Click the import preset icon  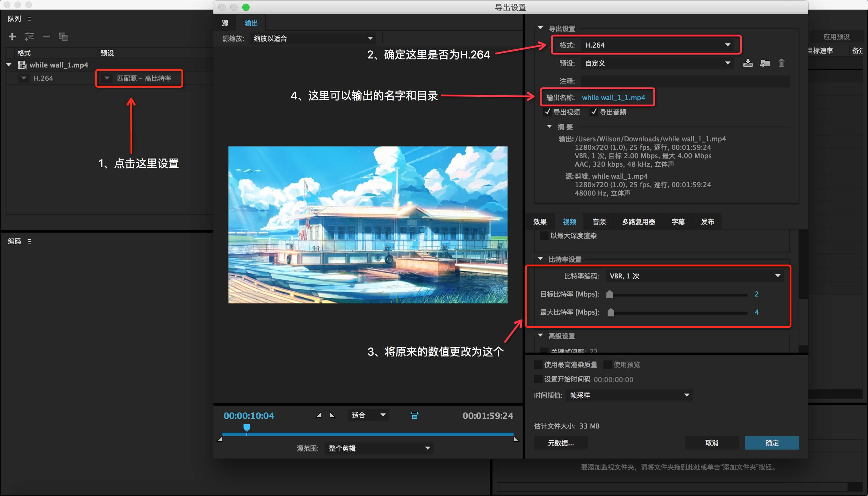click(x=764, y=63)
